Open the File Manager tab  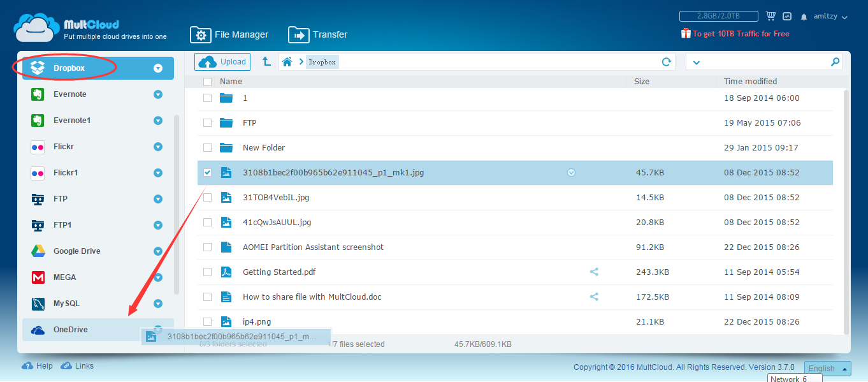click(229, 34)
